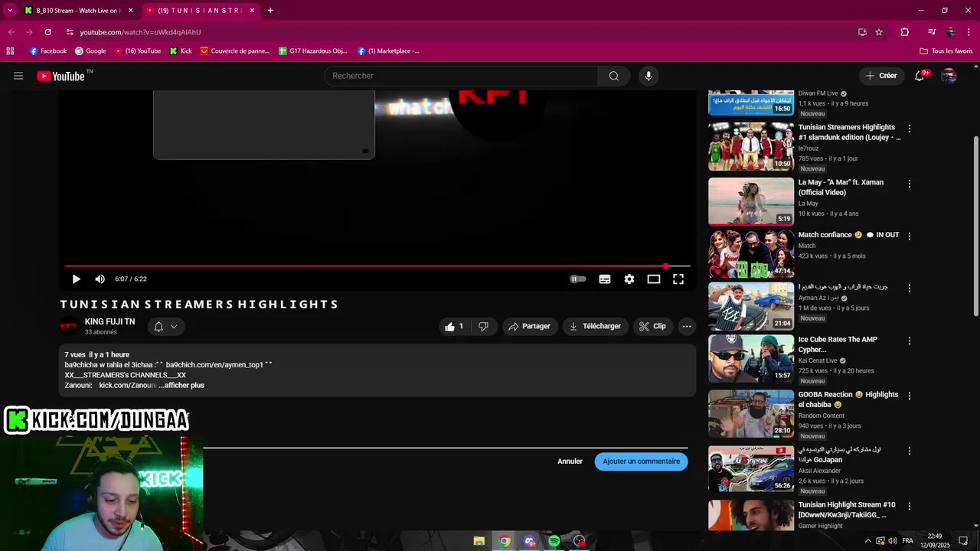Click the search magnifier button
The image size is (980, 551).
click(x=614, y=76)
